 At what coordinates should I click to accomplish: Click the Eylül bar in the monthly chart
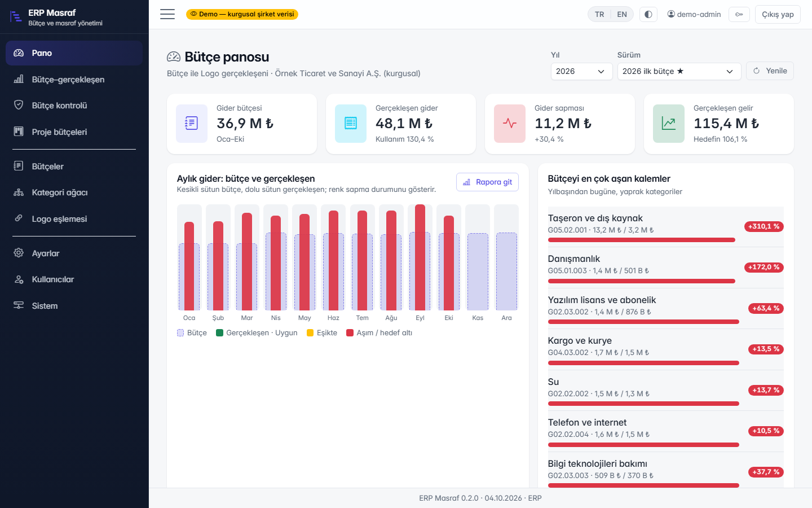[420, 257]
